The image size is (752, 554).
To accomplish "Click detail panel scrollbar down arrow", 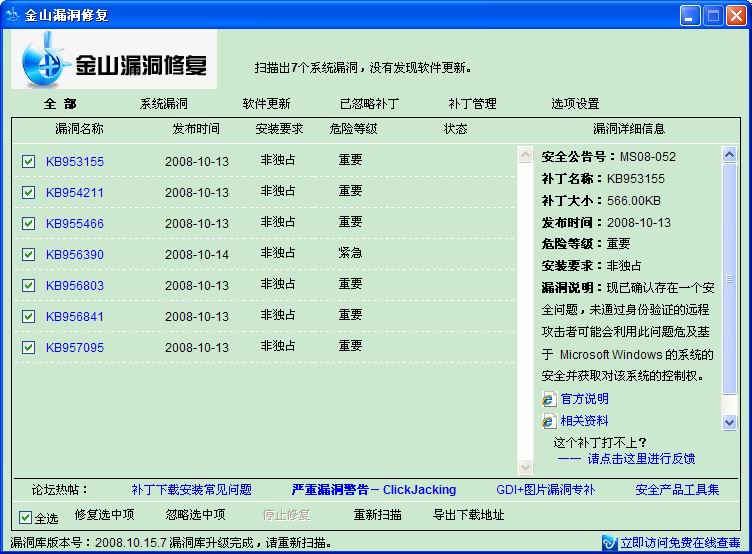I will pyautogui.click(x=729, y=422).
